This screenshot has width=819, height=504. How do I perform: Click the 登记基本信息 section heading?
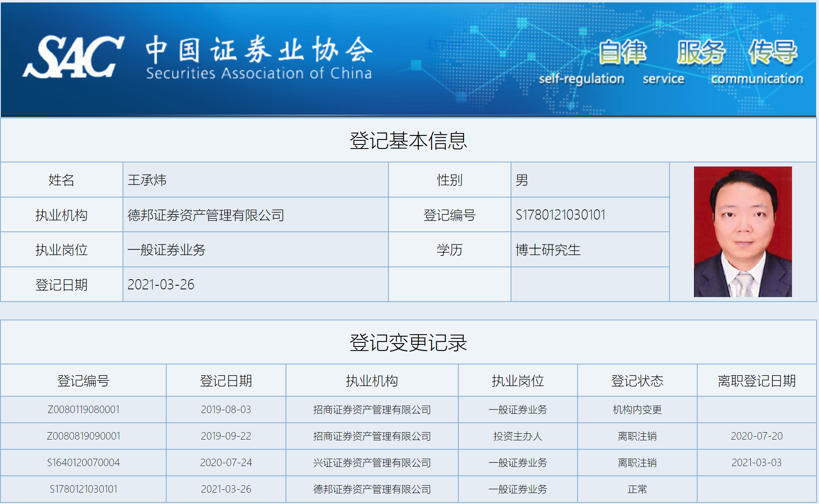pos(408,141)
